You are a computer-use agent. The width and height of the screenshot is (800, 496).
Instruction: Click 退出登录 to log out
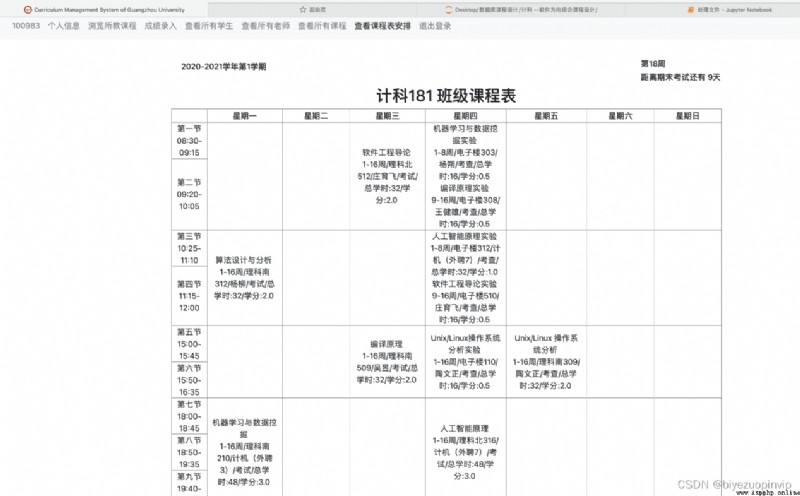tap(435, 26)
